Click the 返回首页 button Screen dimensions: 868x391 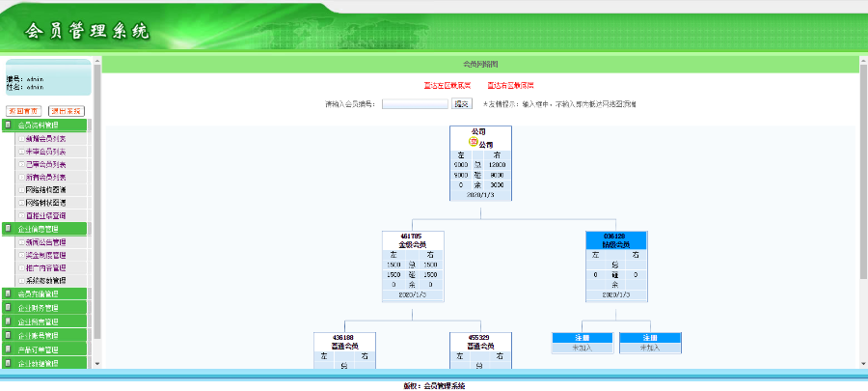click(x=24, y=111)
